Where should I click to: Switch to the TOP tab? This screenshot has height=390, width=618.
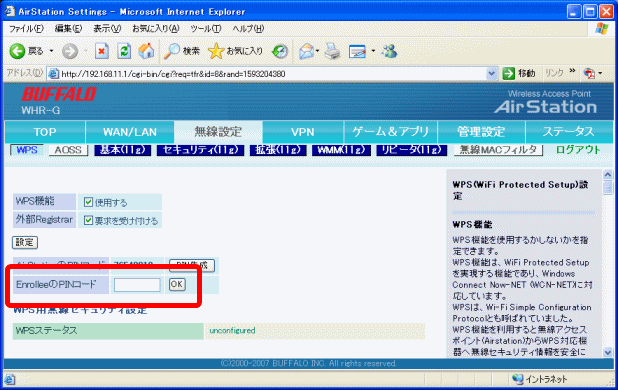tap(45, 132)
